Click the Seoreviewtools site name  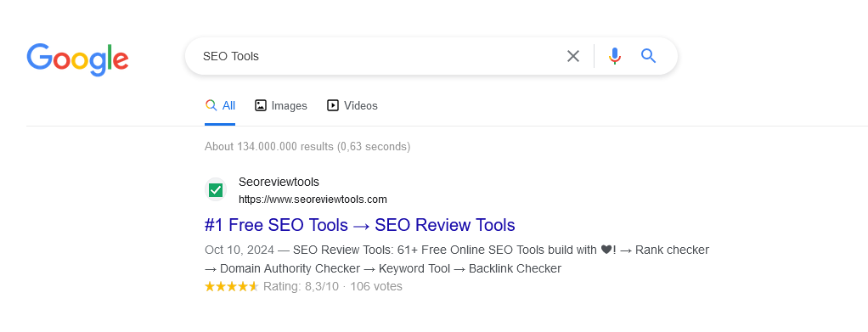coord(279,182)
